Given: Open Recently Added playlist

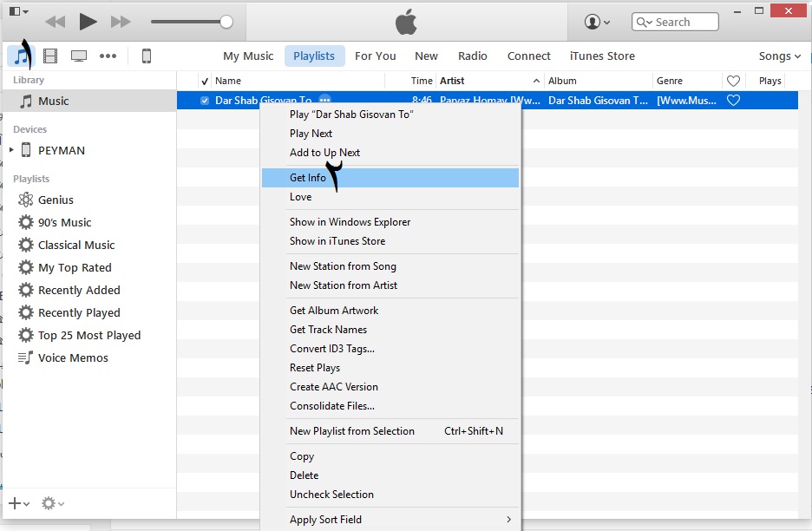Looking at the screenshot, I should click(x=79, y=290).
